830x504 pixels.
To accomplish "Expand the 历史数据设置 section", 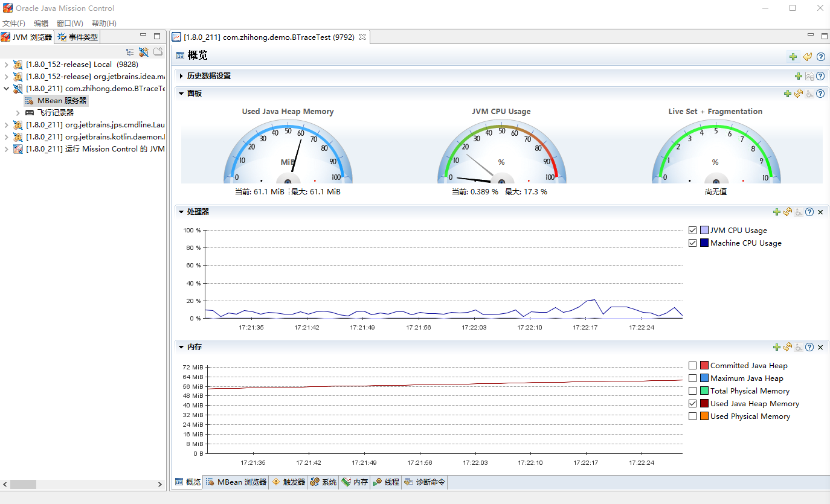I will (181, 76).
